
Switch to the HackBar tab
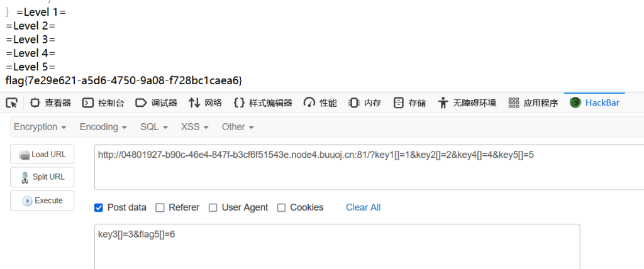pos(594,102)
